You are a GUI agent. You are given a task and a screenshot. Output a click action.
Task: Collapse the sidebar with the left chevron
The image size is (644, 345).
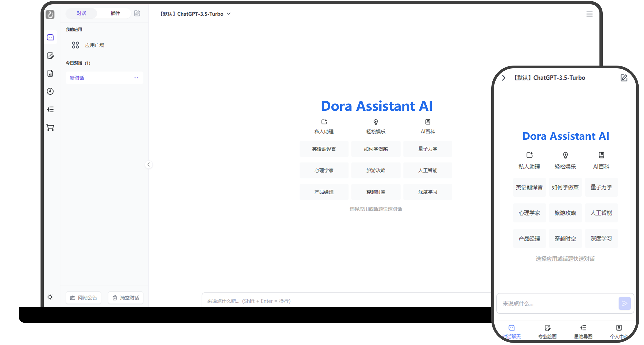[x=149, y=164]
